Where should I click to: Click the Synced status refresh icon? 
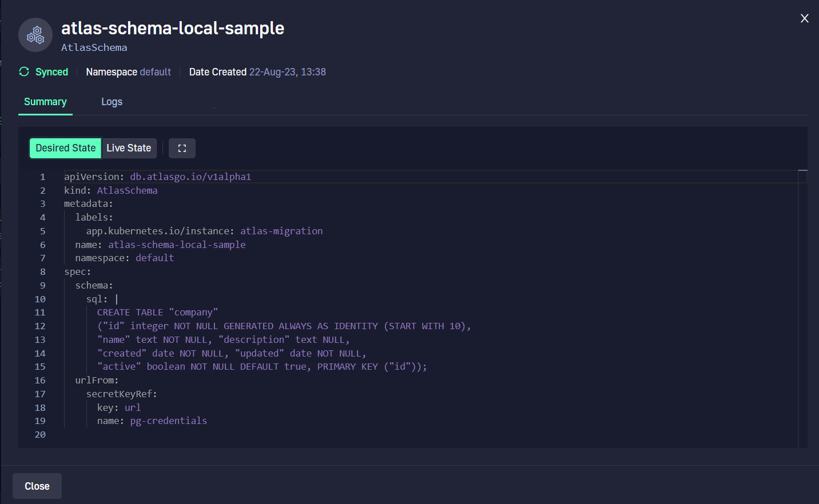pyautogui.click(x=24, y=71)
